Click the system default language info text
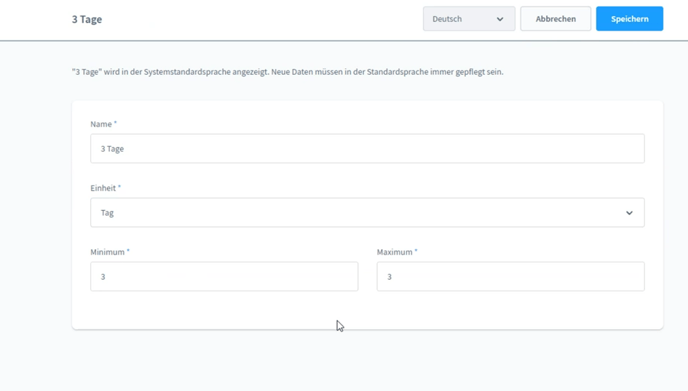 (287, 72)
